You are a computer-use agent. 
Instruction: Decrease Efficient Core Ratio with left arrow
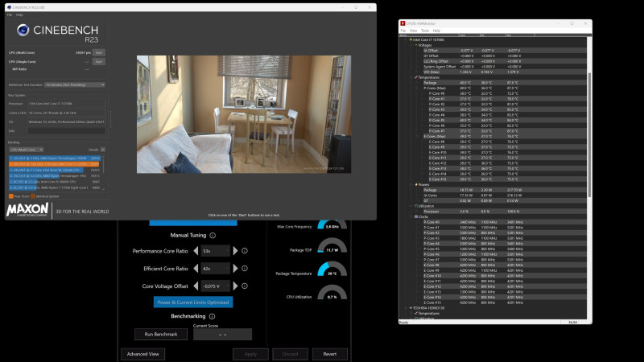[x=196, y=269]
